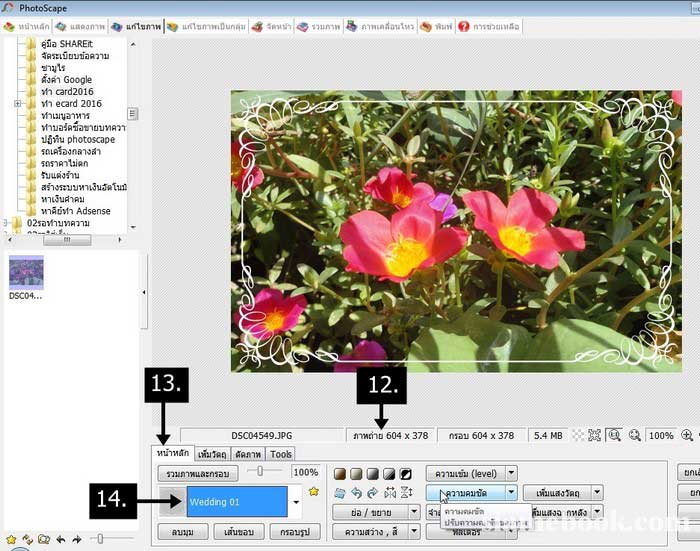Collapse the left panel with the splitter arrow

[144, 292]
